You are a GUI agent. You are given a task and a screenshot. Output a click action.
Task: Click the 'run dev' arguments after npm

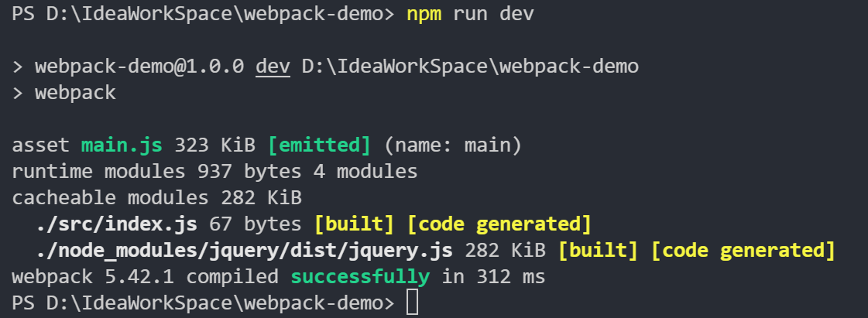(493, 14)
